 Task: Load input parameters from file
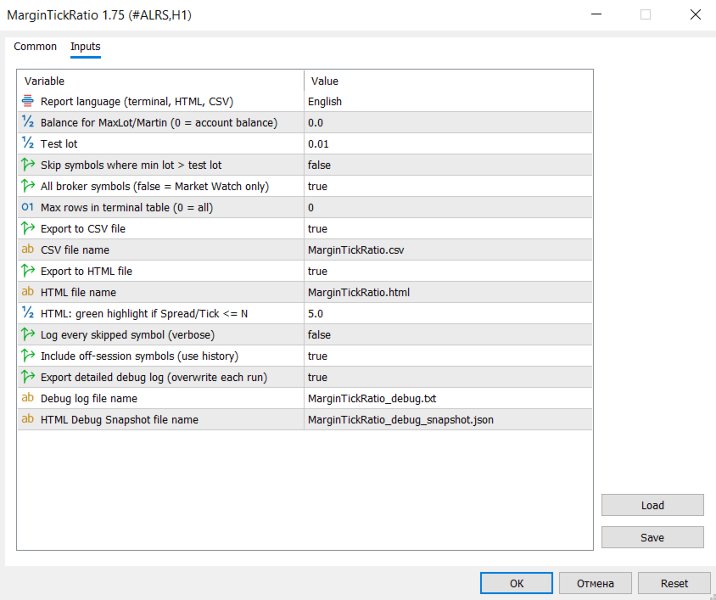652,505
